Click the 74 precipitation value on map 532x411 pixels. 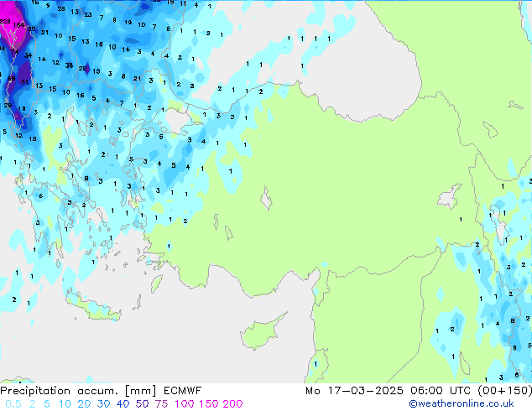(14, 52)
